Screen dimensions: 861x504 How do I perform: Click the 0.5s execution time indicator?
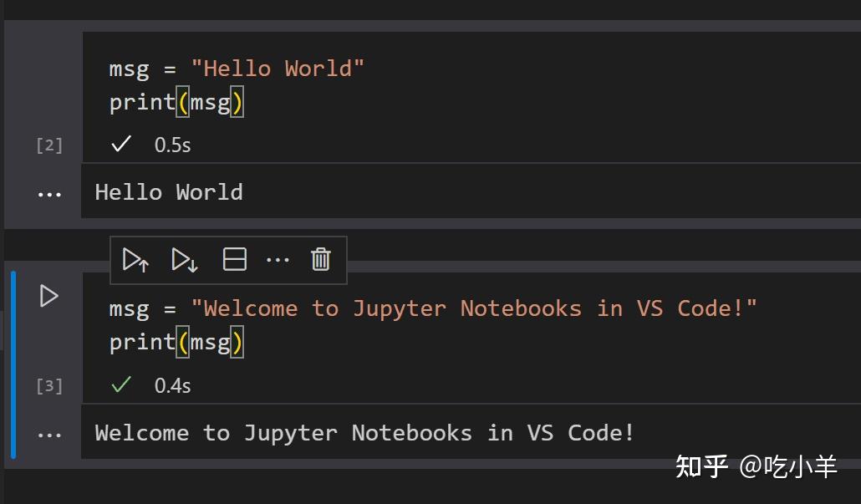[171, 145]
